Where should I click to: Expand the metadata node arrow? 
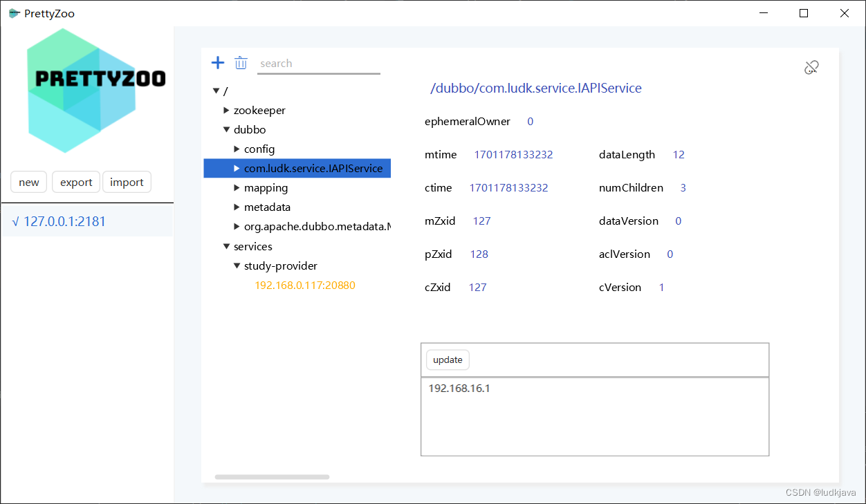(x=237, y=207)
